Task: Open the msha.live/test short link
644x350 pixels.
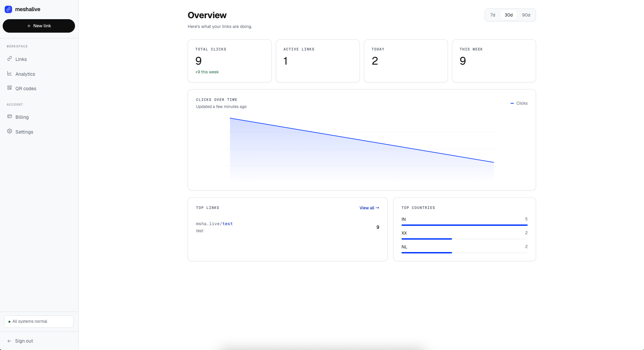Action: point(214,224)
